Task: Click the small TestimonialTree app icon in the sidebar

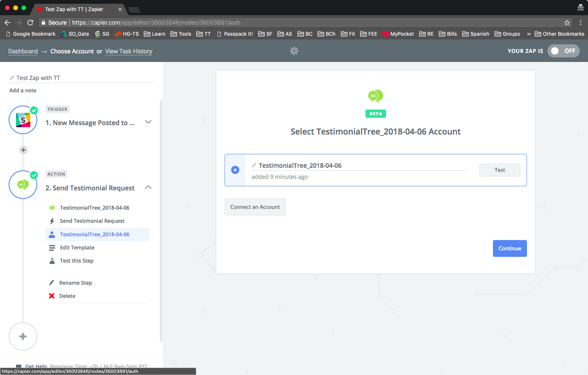Action: [52, 208]
